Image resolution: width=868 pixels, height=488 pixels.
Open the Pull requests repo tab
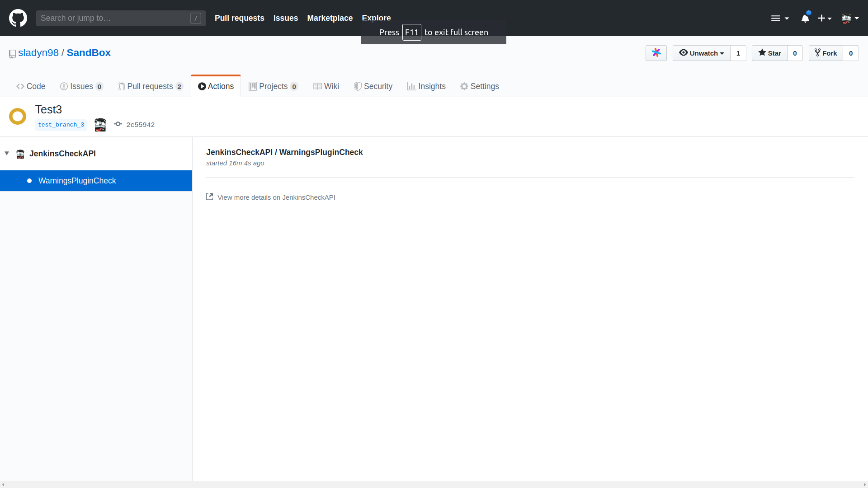pos(150,86)
